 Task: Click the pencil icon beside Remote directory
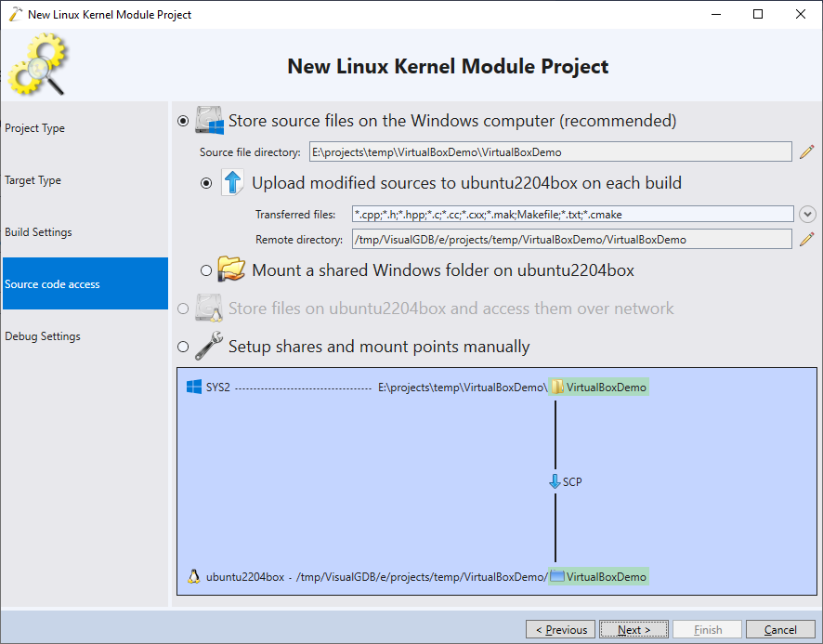pos(806,240)
